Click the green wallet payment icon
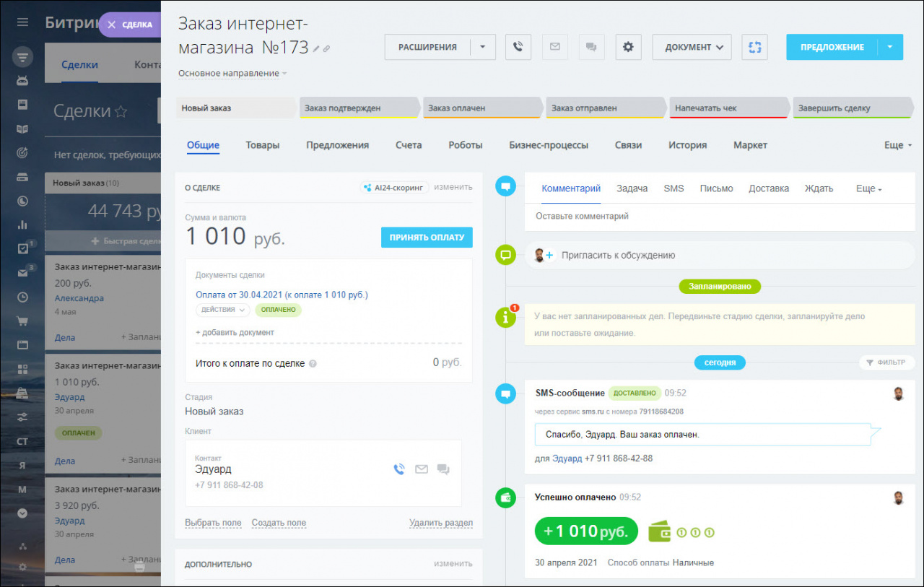Image resolution: width=924 pixels, height=587 pixels. [505, 497]
